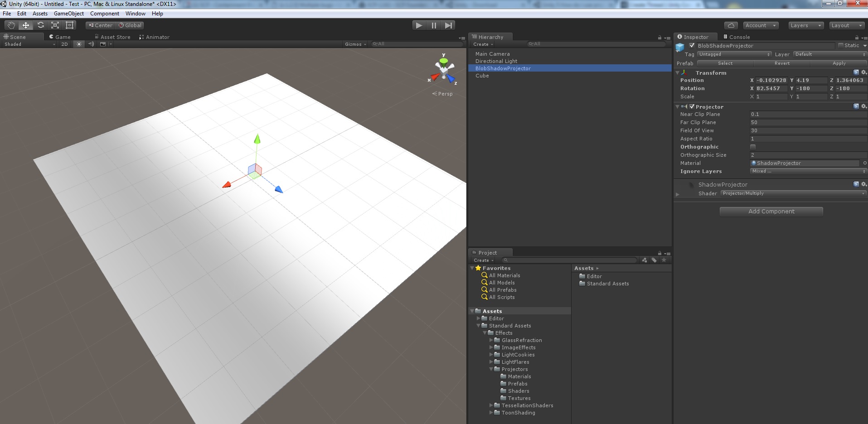Screen dimensions: 868x424
Task: Switch to the Game tab
Action: pyautogui.click(x=60, y=37)
